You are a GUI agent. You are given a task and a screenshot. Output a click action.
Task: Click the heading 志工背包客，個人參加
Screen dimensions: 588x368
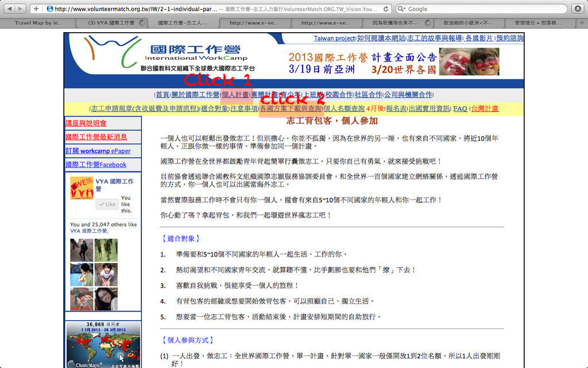point(332,121)
